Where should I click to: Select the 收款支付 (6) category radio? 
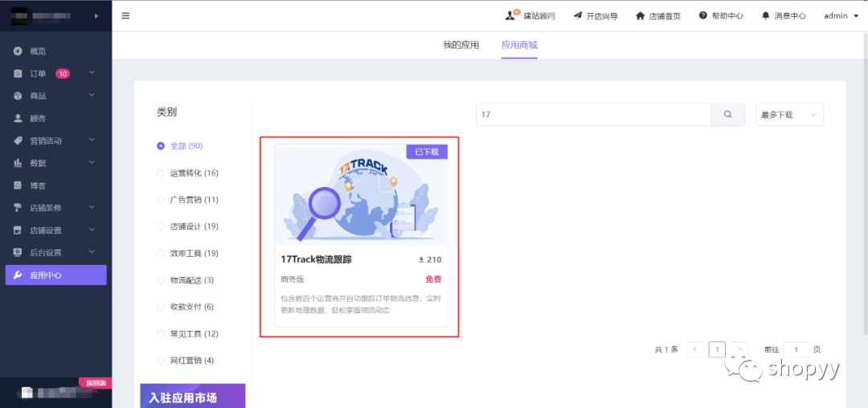[x=161, y=307]
